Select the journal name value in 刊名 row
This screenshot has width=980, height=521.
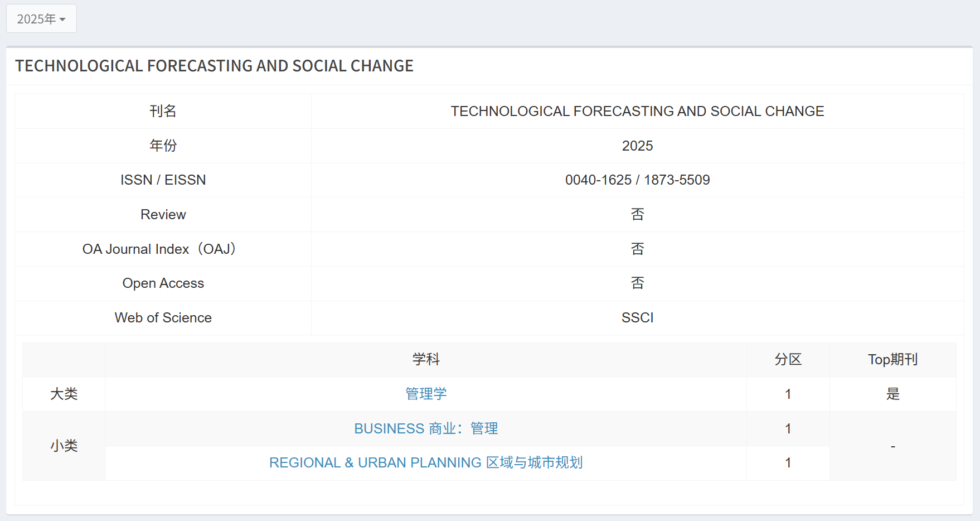(637, 112)
